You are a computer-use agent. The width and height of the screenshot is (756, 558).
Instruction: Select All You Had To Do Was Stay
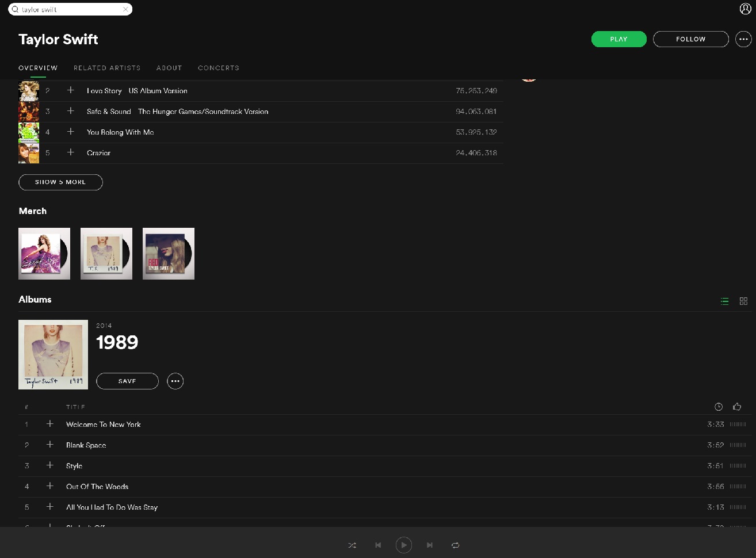(x=112, y=507)
